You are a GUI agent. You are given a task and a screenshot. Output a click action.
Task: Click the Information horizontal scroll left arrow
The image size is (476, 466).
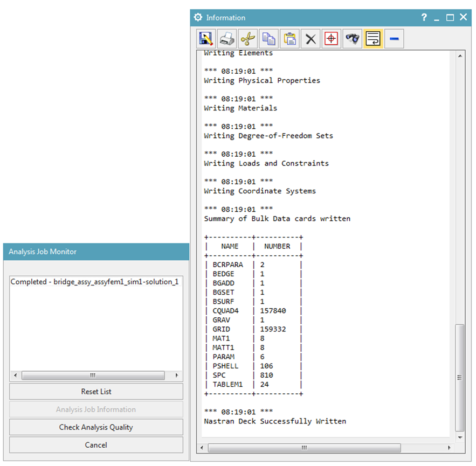(202, 448)
